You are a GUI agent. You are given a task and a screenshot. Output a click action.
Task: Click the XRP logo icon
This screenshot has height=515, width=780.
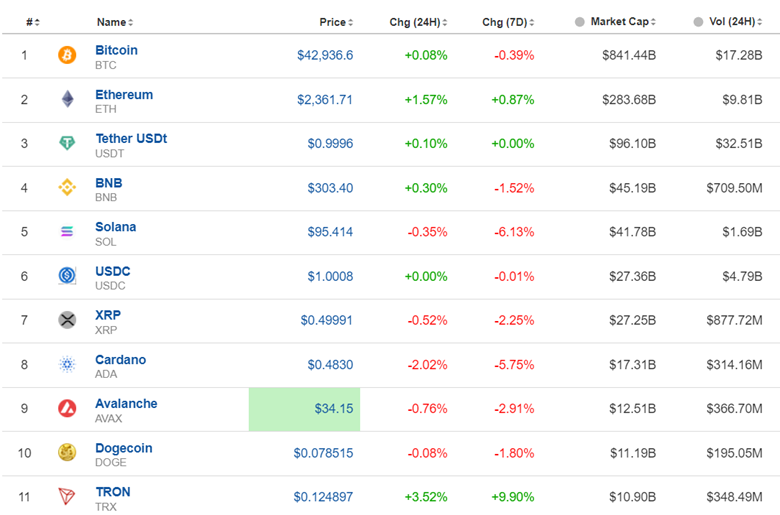coord(67,320)
